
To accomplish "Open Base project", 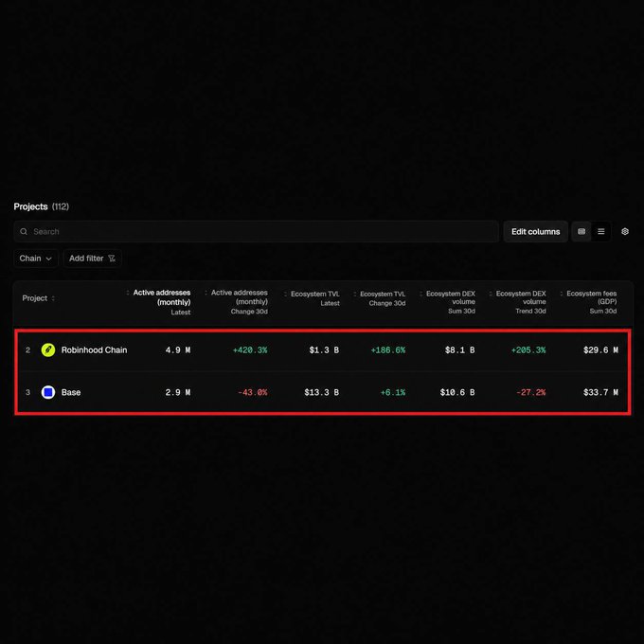I will tap(71, 392).
